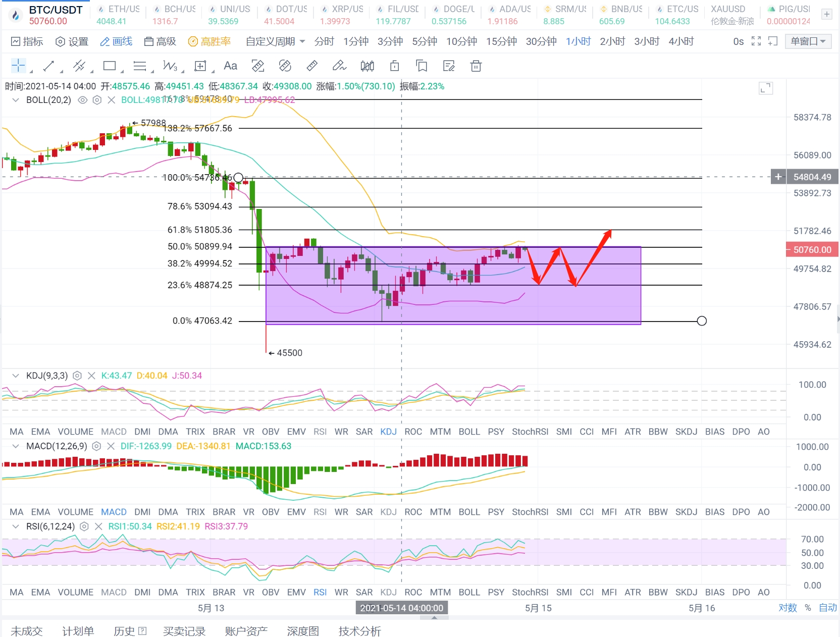Open the 指标 indicators menu
840x637 pixels.
[x=27, y=41]
